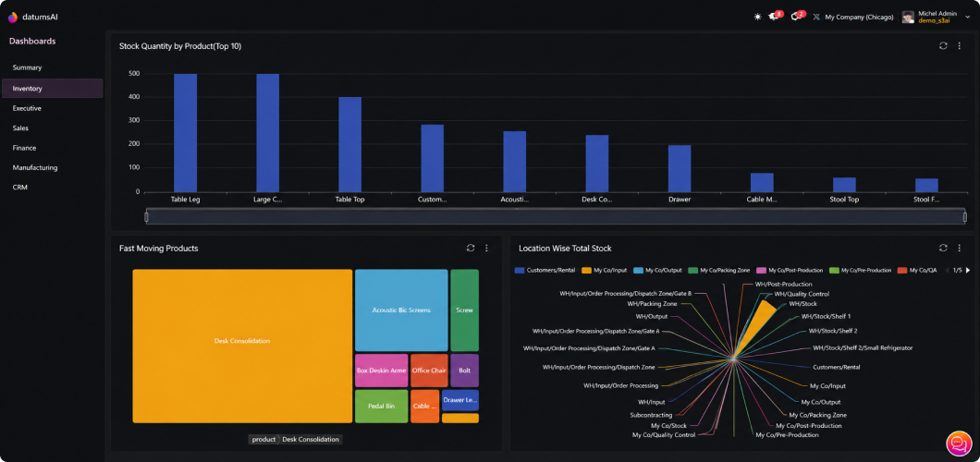Click the demo_s3ai database label
Screen dimensions: 980x462
tap(934, 21)
